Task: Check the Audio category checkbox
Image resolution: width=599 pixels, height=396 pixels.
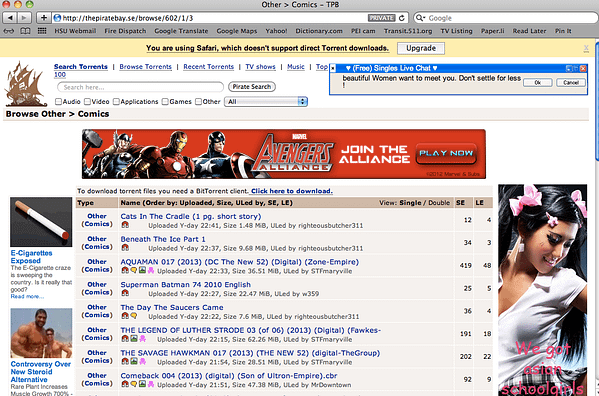Action: click(58, 102)
